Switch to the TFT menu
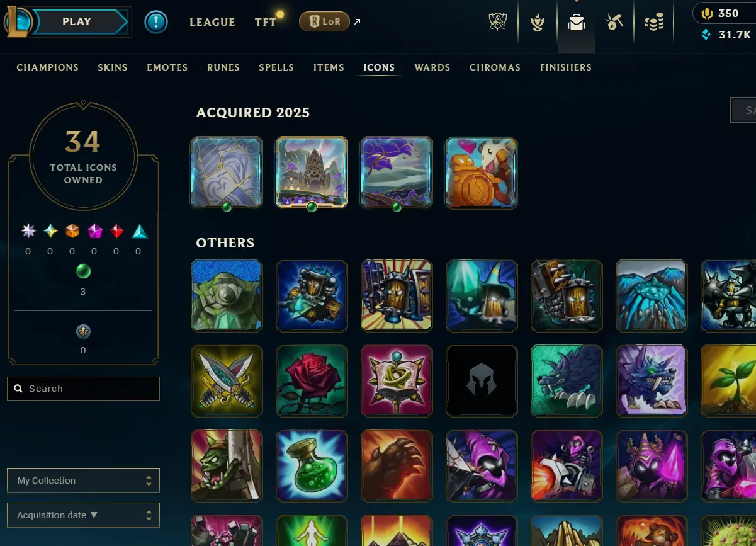 click(x=266, y=22)
